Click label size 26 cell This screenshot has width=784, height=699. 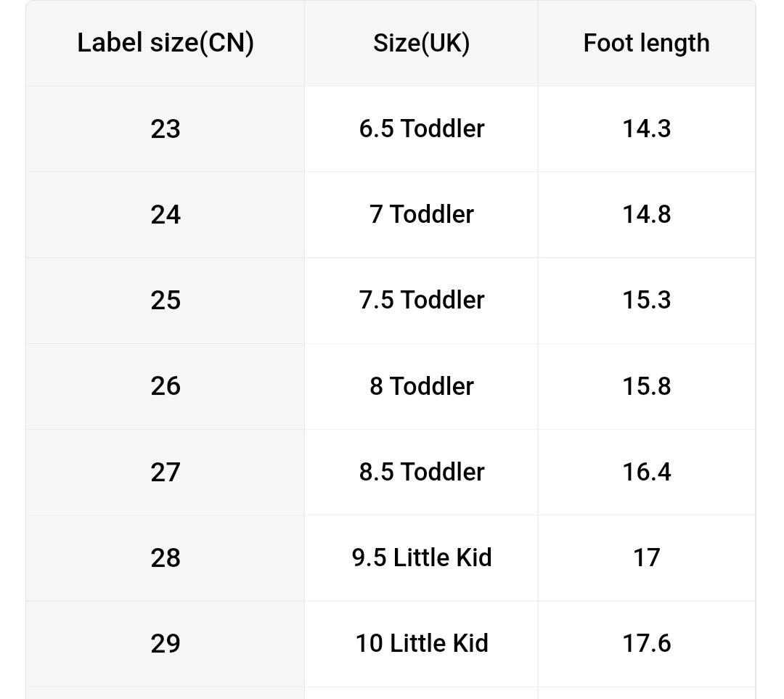click(166, 386)
